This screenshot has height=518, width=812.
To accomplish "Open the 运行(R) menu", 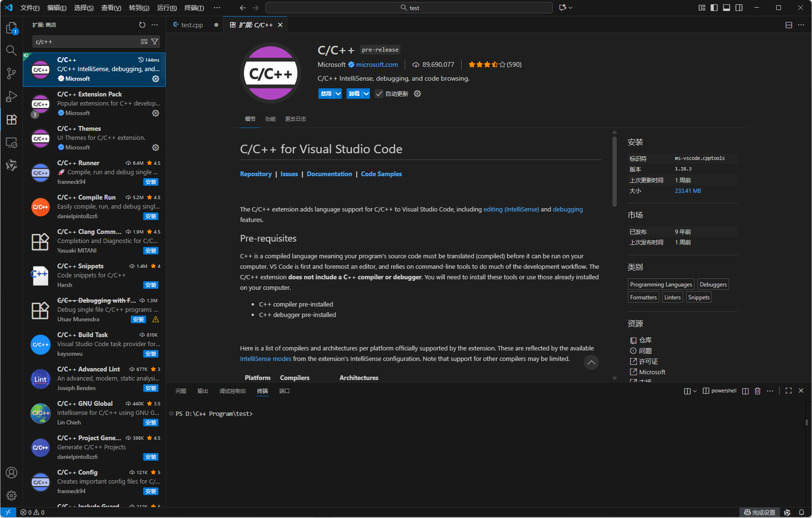I will 167,8.
